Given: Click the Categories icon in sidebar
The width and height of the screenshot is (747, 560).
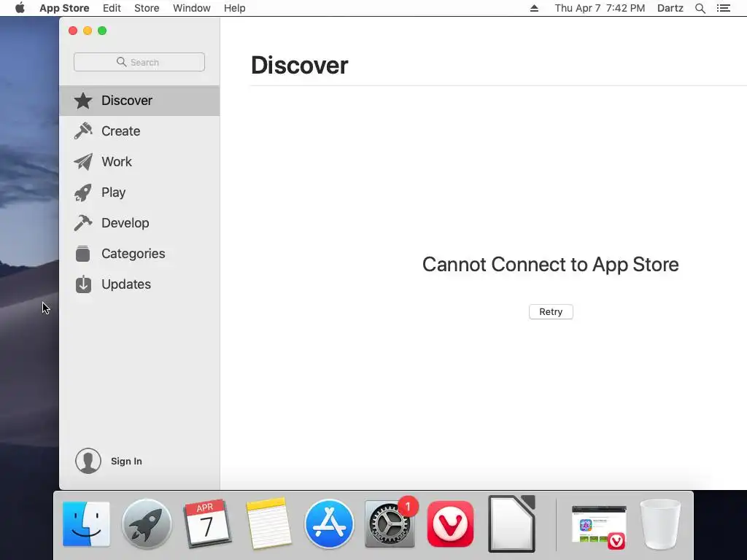Looking at the screenshot, I should [83, 253].
